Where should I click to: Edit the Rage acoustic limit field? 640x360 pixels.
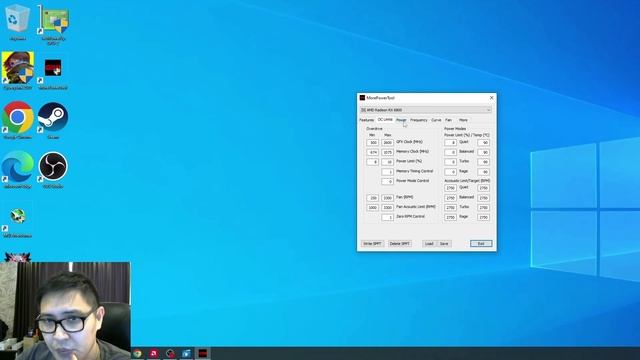click(x=450, y=218)
